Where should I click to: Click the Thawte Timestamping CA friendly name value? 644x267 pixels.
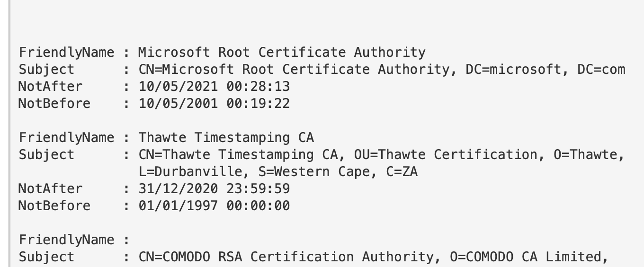point(226,138)
